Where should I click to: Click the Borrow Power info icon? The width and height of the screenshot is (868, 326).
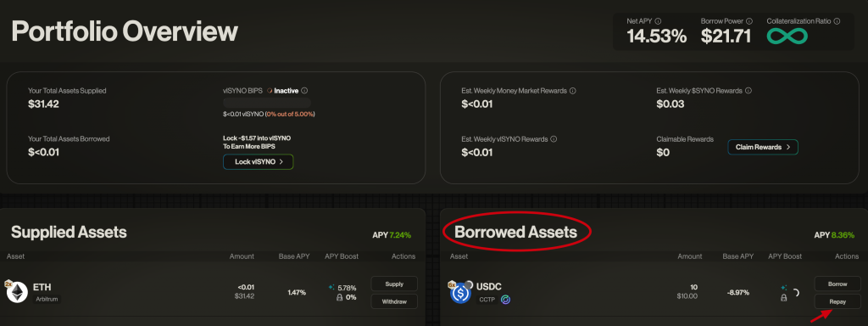pyautogui.click(x=749, y=21)
